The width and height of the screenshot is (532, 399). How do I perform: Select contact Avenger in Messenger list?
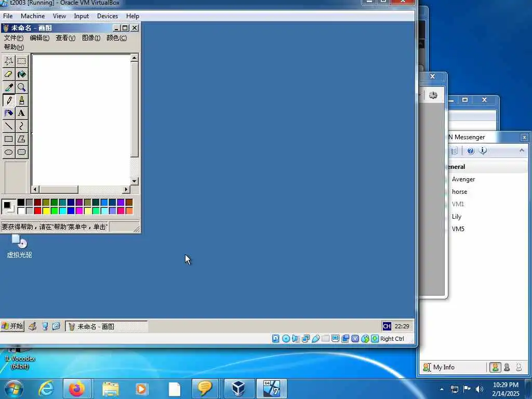click(463, 179)
